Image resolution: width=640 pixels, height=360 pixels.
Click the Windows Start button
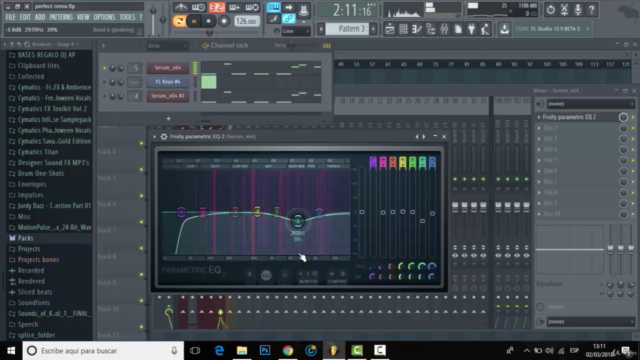[11, 351]
